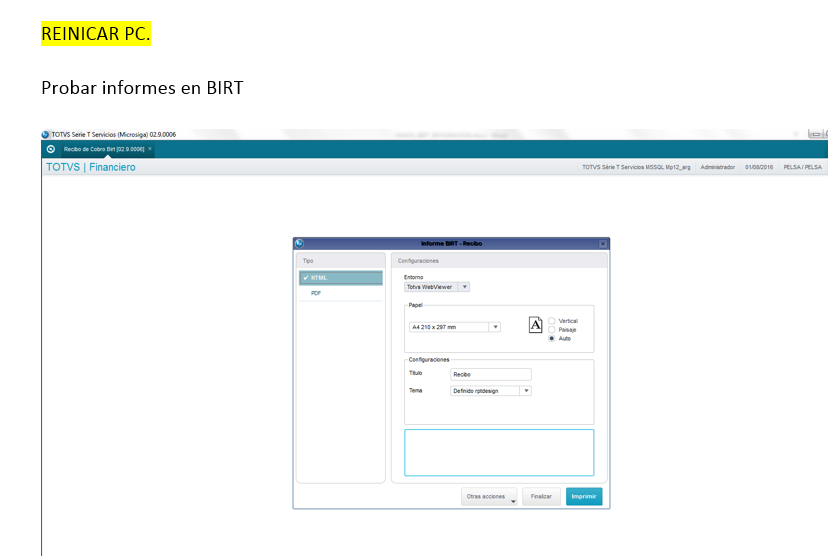Click TOTVS Série T Servicios MSSQL Mp12_arg text
Screen dimensions: 828x556
636,167
